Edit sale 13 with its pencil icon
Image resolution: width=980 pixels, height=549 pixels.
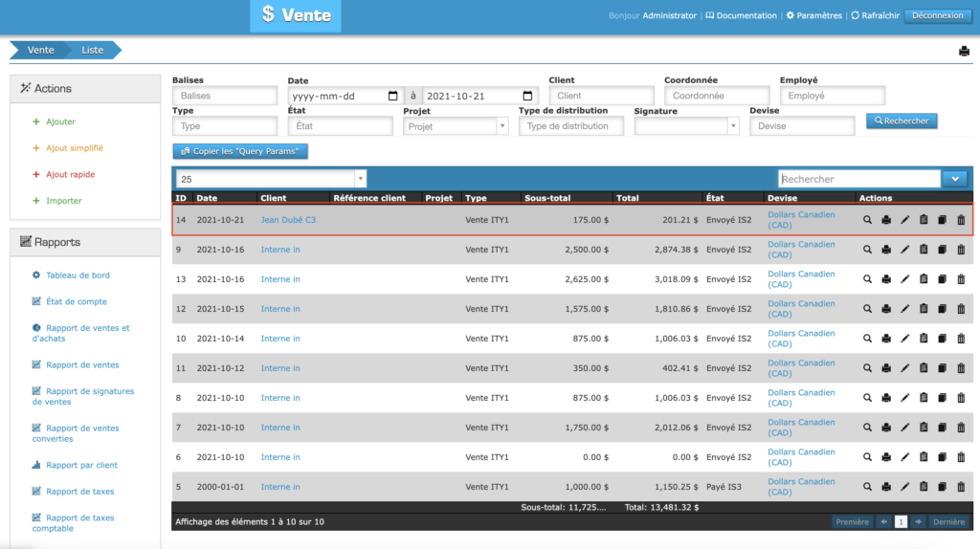pos(905,279)
